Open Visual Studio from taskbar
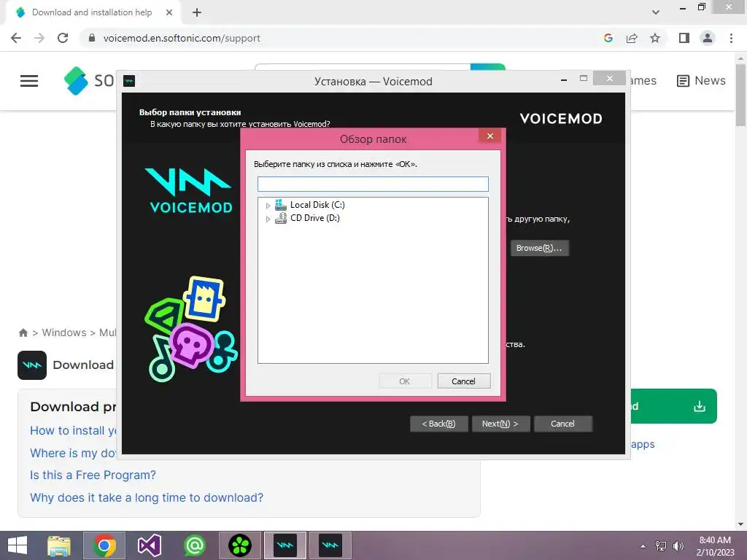 [x=150, y=545]
